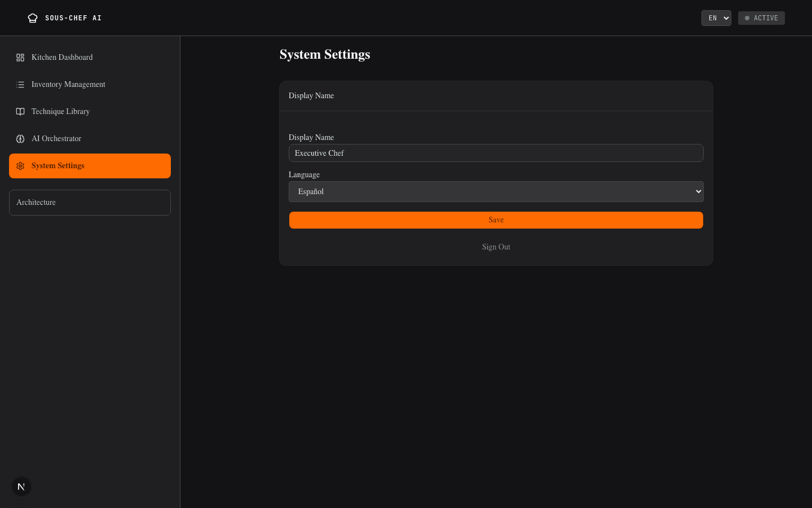The width and height of the screenshot is (812, 508).
Task: Focus the Display Name input field
Action: (496, 153)
